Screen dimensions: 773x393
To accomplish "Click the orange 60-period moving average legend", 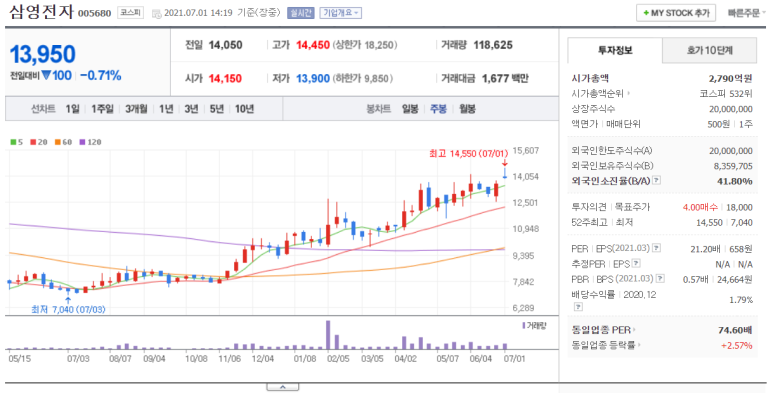I will pos(63,142).
